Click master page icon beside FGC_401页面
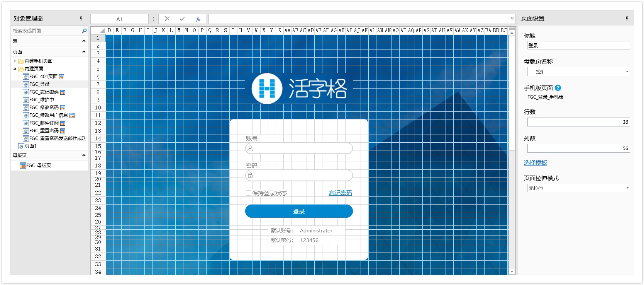The height and width of the screenshot is (285, 644). click(x=62, y=77)
